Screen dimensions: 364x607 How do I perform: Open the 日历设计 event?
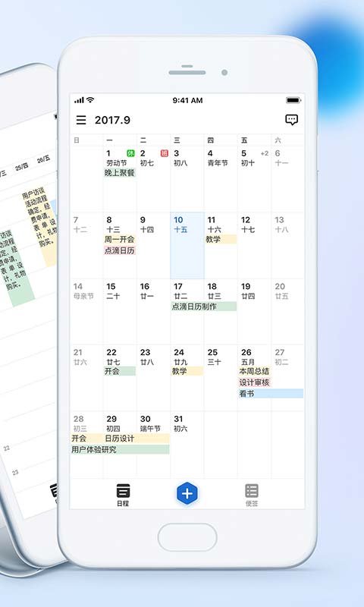[x=136, y=439]
